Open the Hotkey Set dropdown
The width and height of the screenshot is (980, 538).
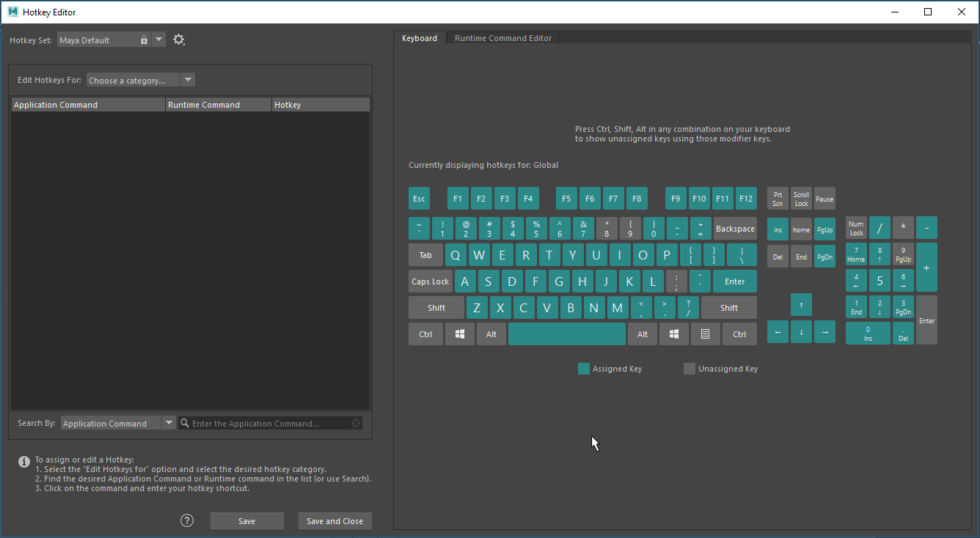[159, 40]
